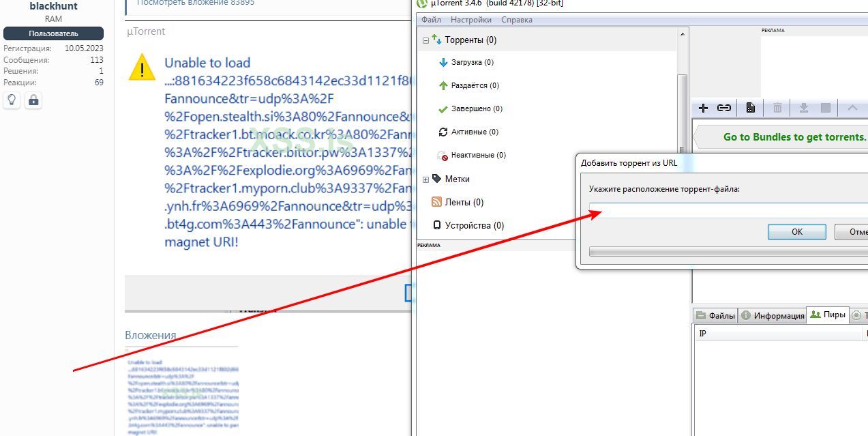The image size is (868, 436).
Task: Click the Stop torrent square icon
Action: click(x=826, y=108)
